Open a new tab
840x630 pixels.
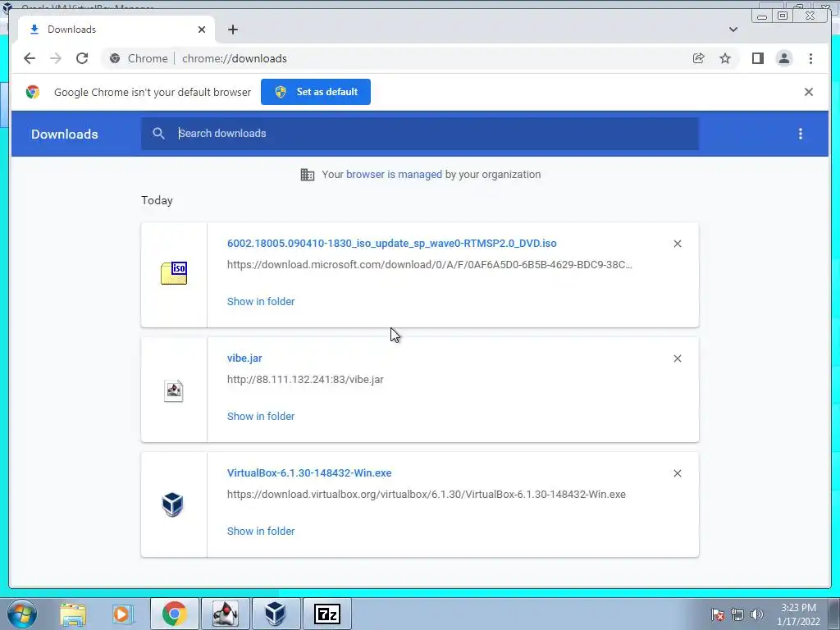[x=232, y=30]
